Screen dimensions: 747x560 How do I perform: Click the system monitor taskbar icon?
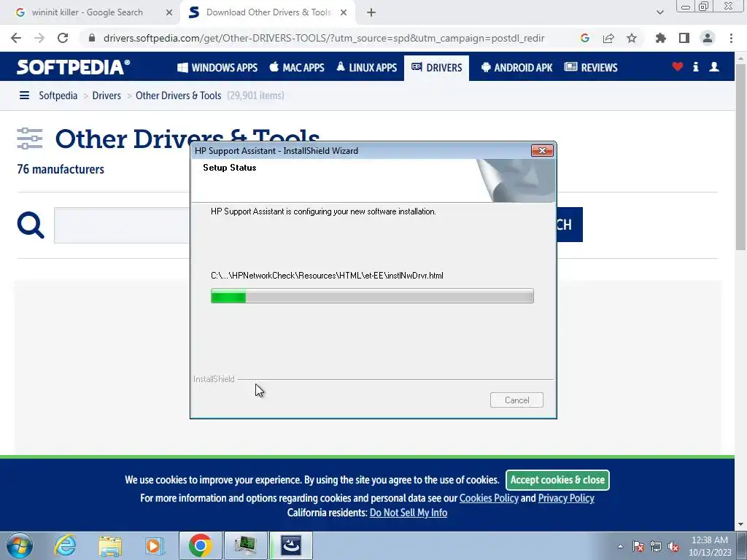click(x=246, y=545)
